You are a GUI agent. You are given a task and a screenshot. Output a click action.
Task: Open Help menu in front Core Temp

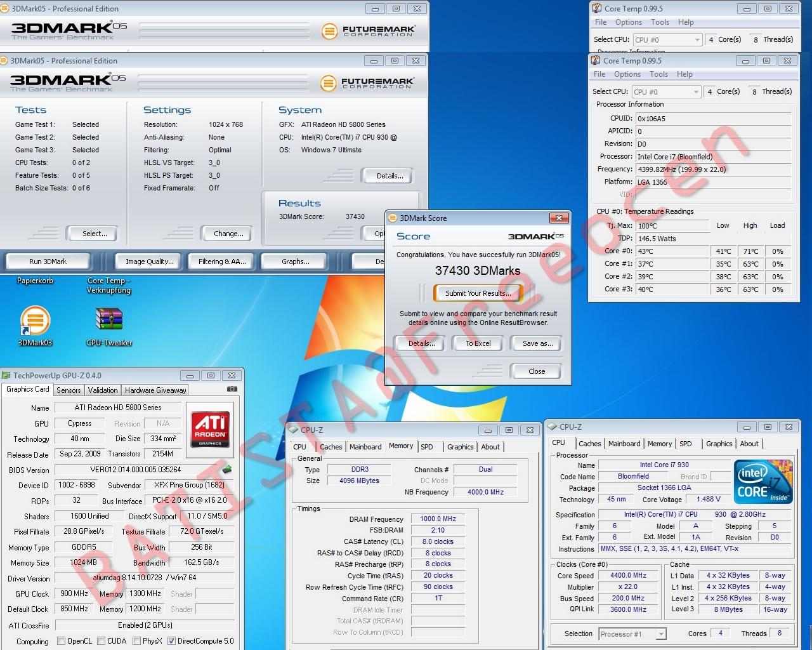tap(684, 74)
